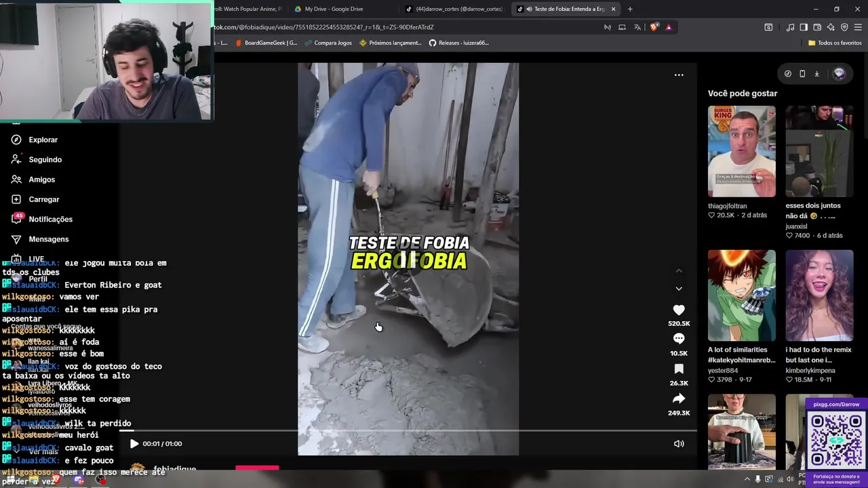Click the thiagojfoltran username link
This screenshot has height=488, width=868.
pyautogui.click(x=728, y=206)
